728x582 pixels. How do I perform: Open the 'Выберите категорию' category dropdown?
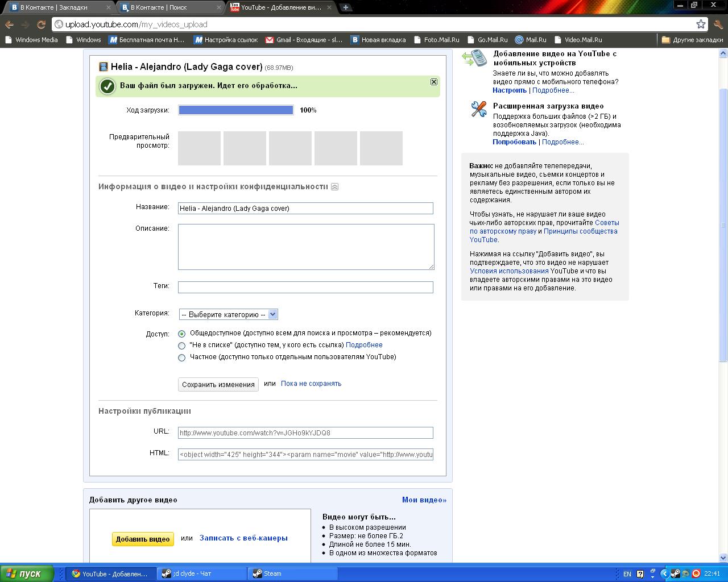(x=229, y=314)
